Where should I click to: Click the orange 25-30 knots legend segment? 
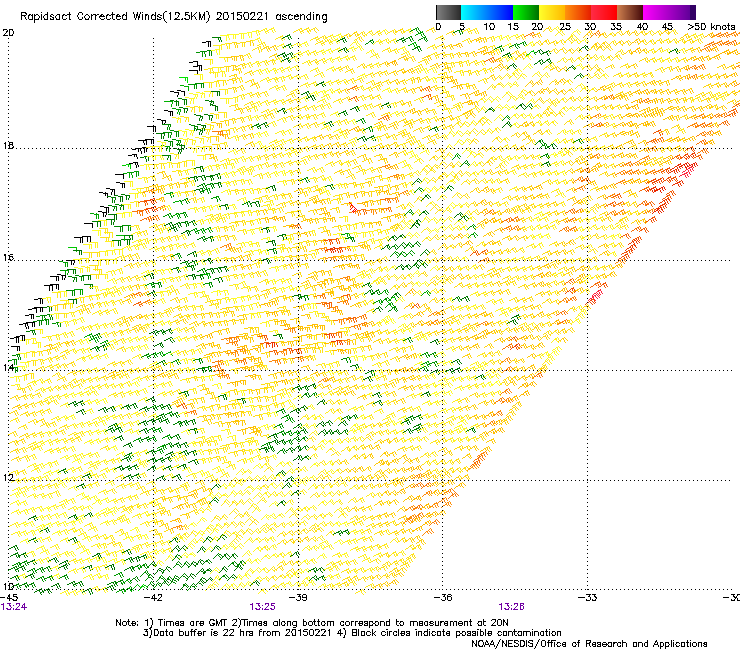click(x=578, y=12)
